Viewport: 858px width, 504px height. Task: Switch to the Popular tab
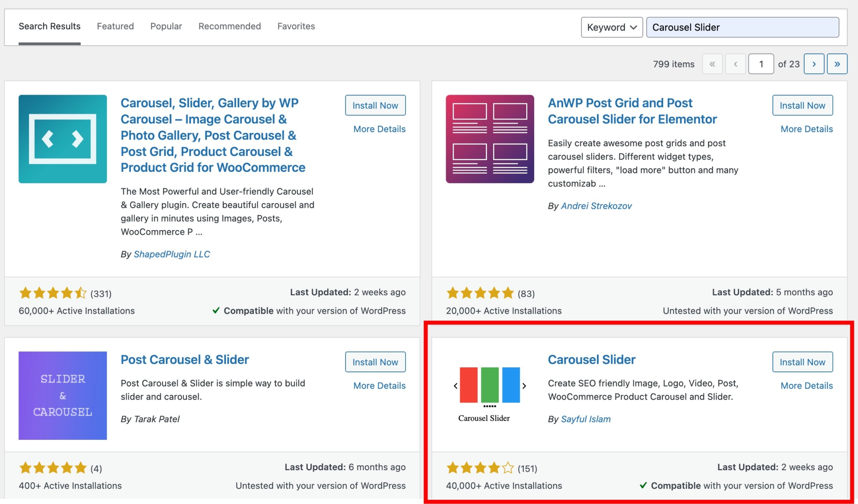click(166, 26)
